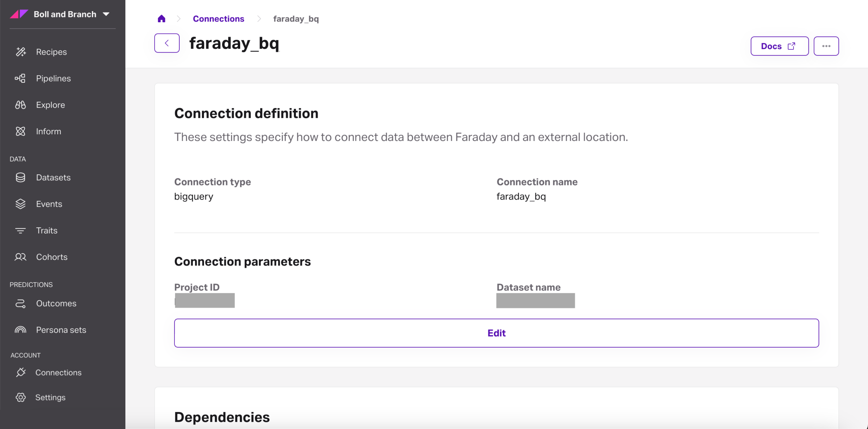Click the Datasets database icon
The width and height of the screenshot is (868, 429).
pyautogui.click(x=21, y=177)
